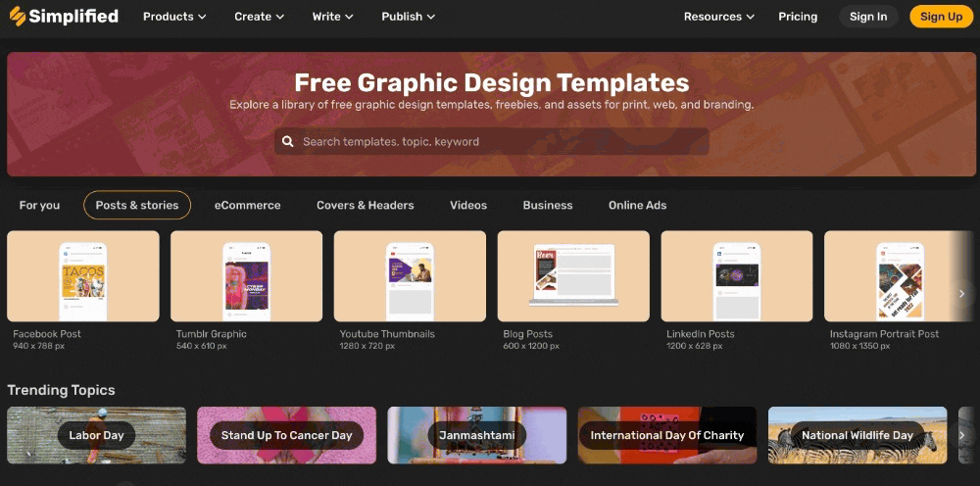Viewport: 980px width, 486px height.
Task: Open the International Day Of Charity topic
Action: pos(666,435)
